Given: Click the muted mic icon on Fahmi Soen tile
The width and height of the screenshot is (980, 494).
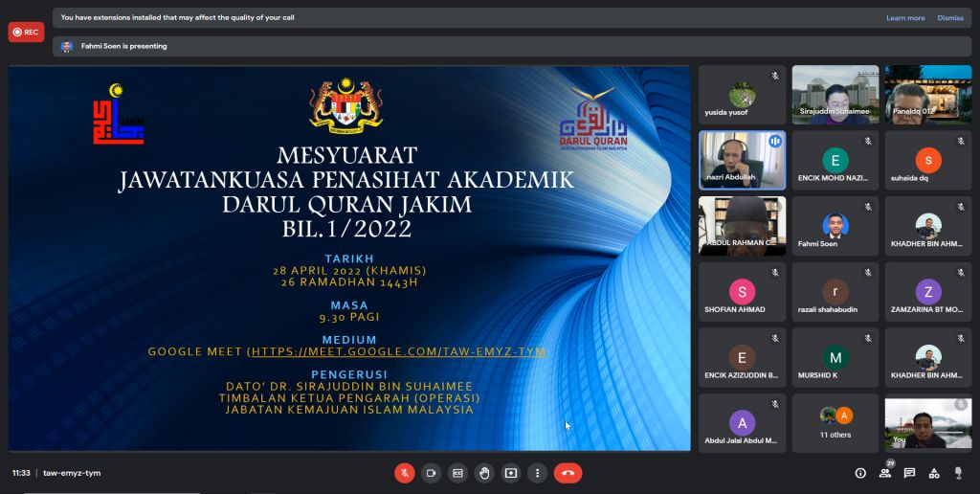Looking at the screenshot, I should (868, 207).
